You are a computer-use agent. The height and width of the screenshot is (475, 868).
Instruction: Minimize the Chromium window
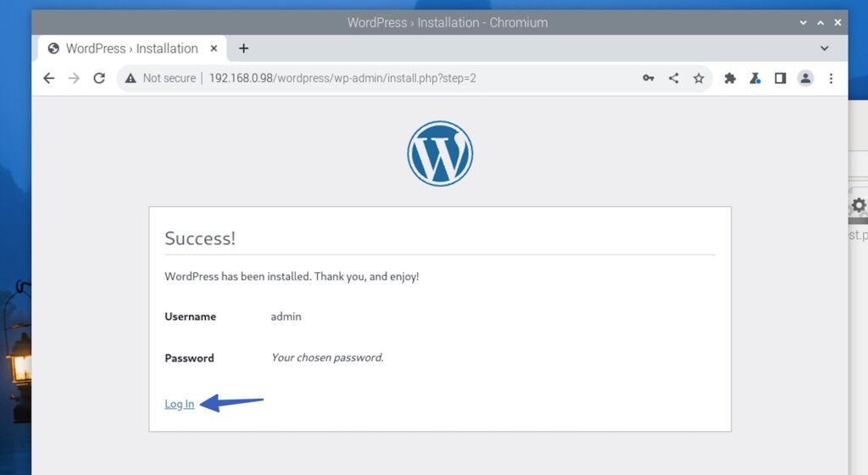coord(803,23)
